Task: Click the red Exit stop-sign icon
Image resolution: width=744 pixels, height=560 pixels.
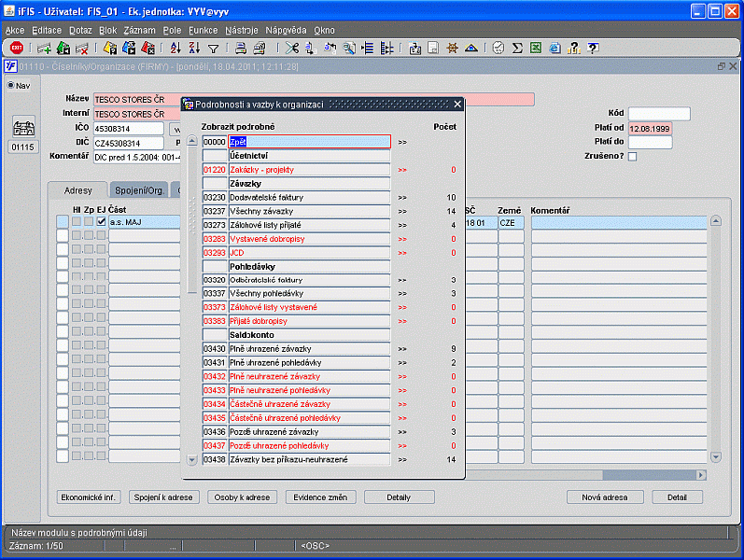Action: pos(17,48)
